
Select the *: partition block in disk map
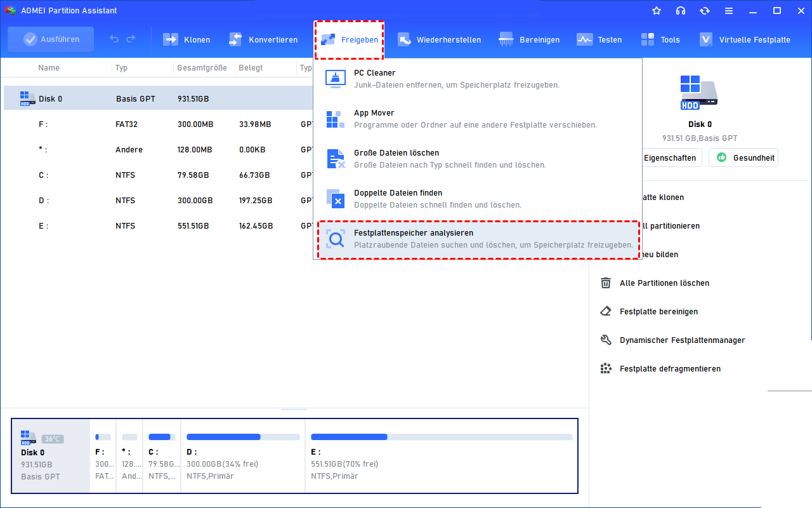pos(129,456)
